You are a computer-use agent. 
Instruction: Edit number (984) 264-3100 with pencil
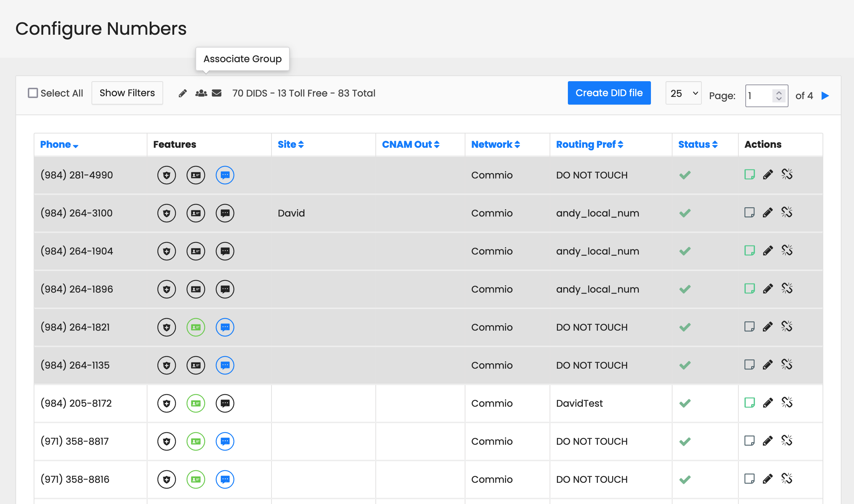coord(768,212)
